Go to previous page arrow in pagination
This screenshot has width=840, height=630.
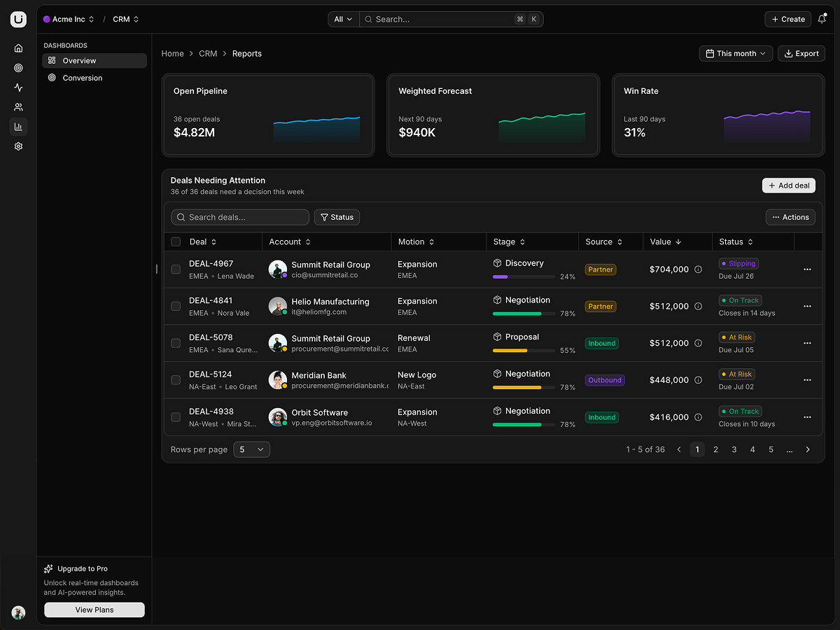678,449
